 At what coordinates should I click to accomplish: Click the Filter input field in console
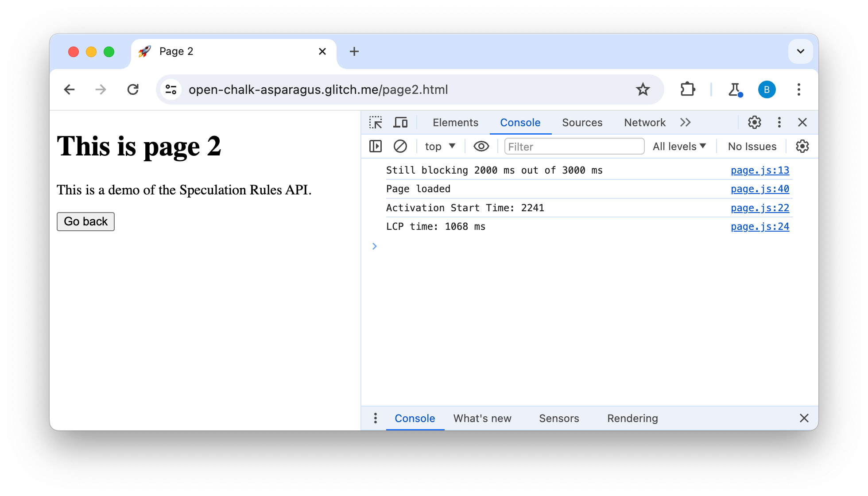pos(573,146)
